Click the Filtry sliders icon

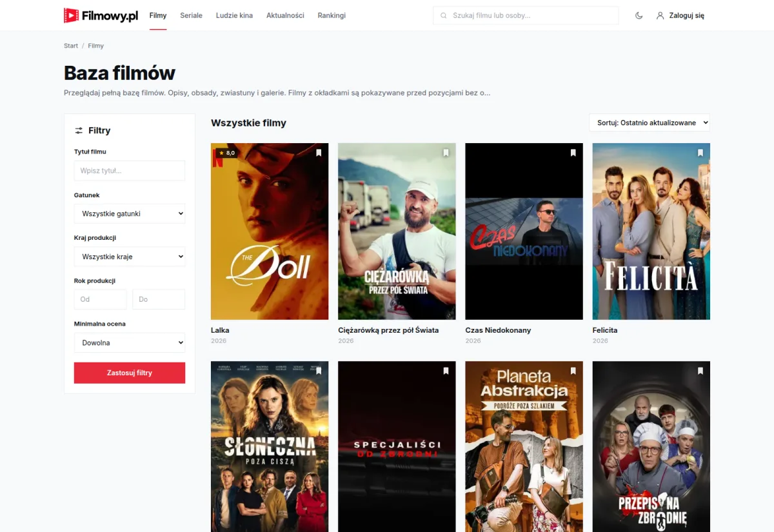click(79, 130)
